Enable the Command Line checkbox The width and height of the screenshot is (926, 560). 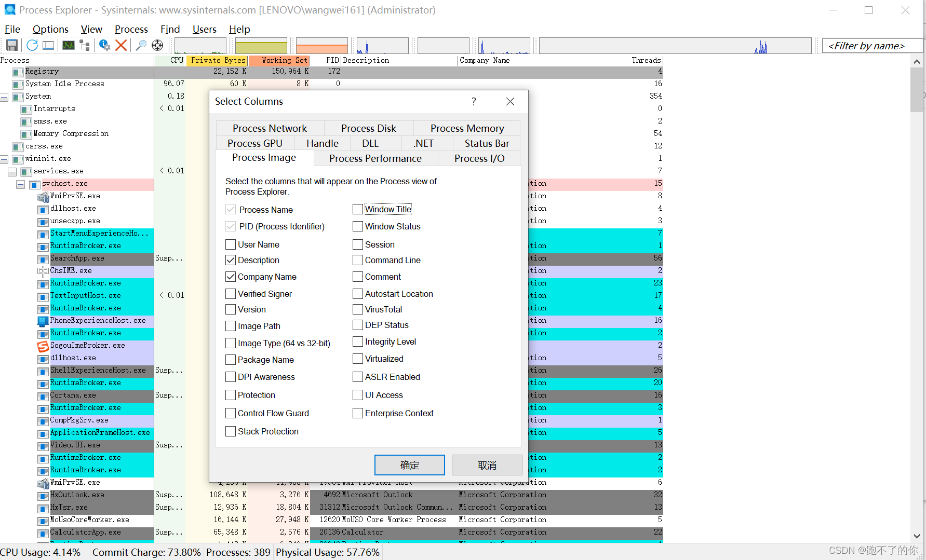click(357, 260)
